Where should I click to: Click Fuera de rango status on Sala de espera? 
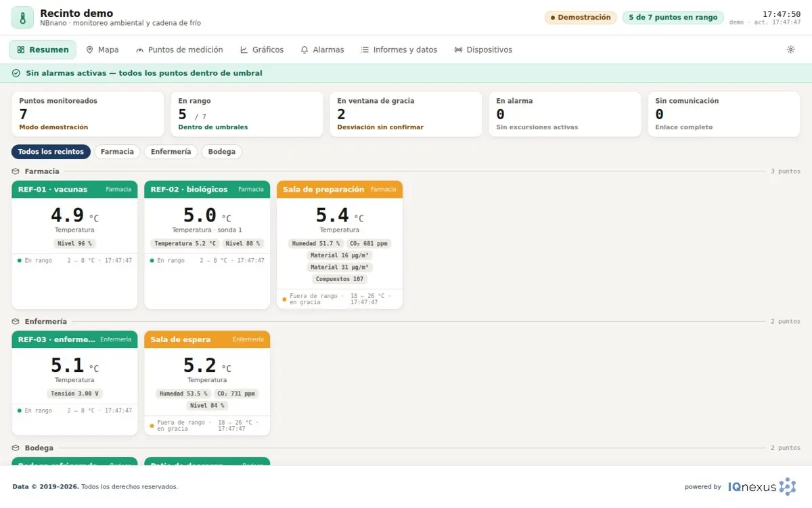point(182,425)
